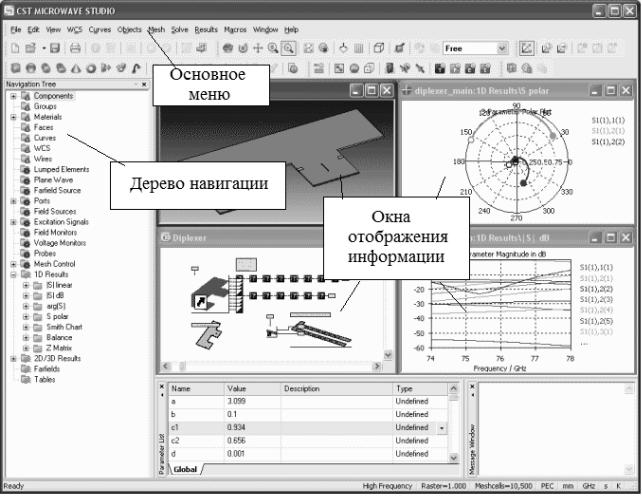Save the project with the floppy disk icon
642x496 pixels.
(x=55, y=48)
